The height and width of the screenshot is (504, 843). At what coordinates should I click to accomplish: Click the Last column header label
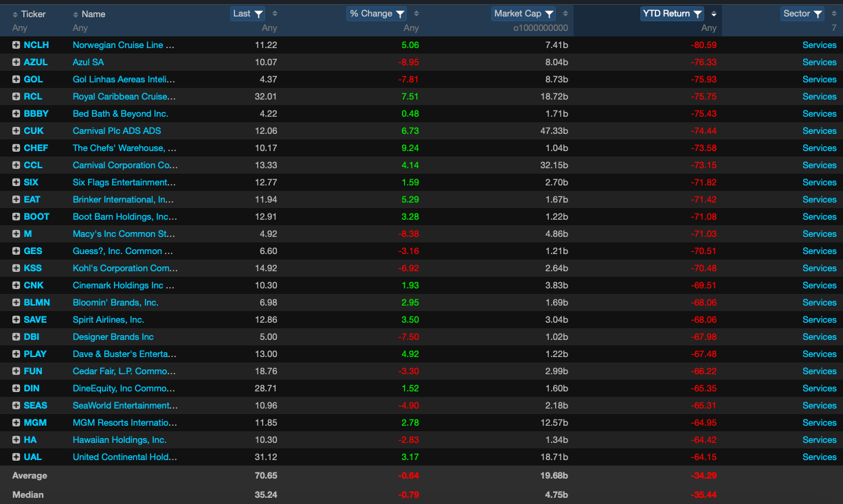pyautogui.click(x=242, y=14)
